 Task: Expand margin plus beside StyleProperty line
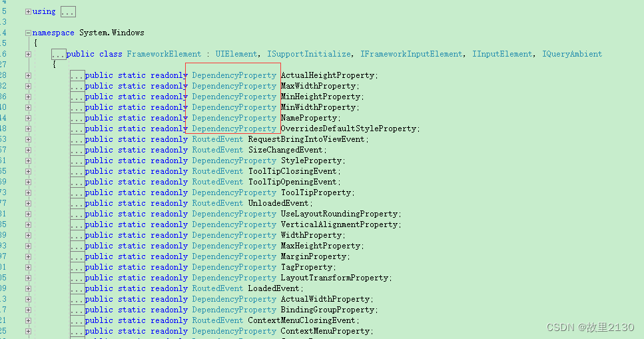click(28, 161)
